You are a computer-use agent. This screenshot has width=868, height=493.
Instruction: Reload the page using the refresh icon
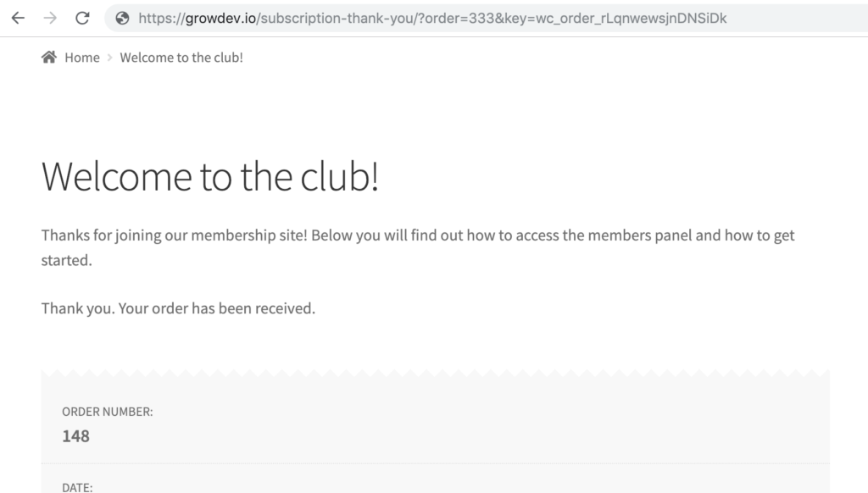pyautogui.click(x=82, y=19)
